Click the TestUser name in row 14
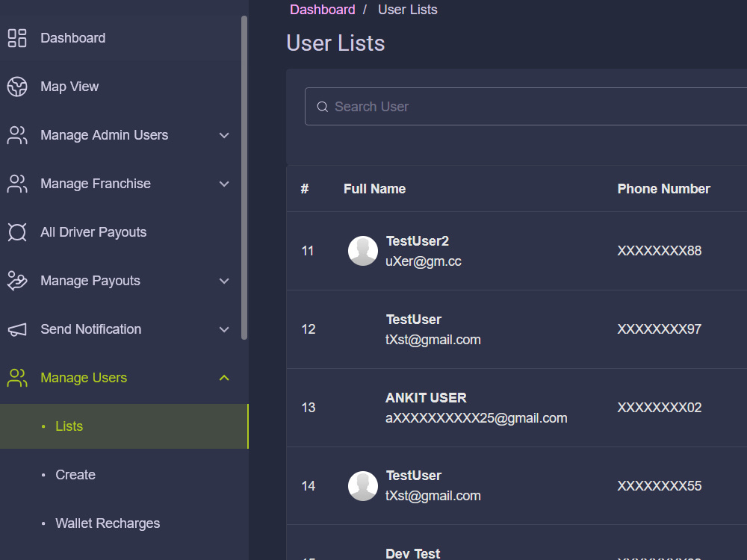The height and width of the screenshot is (560, 747). tap(414, 476)
